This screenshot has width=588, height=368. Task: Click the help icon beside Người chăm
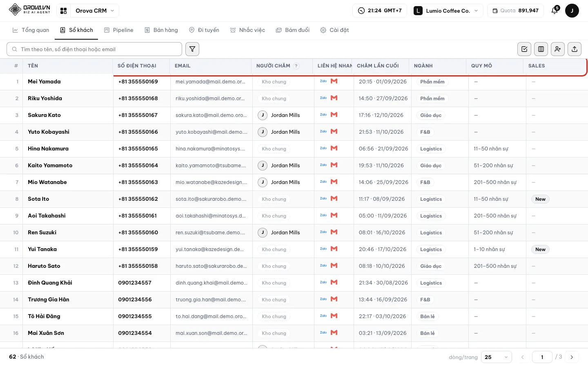tap(296, 66)
